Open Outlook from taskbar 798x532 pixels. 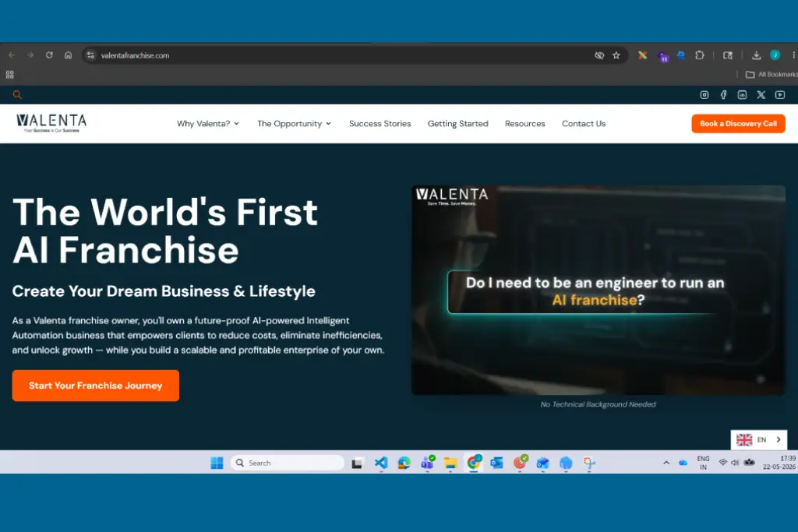(x=496, y=463)
